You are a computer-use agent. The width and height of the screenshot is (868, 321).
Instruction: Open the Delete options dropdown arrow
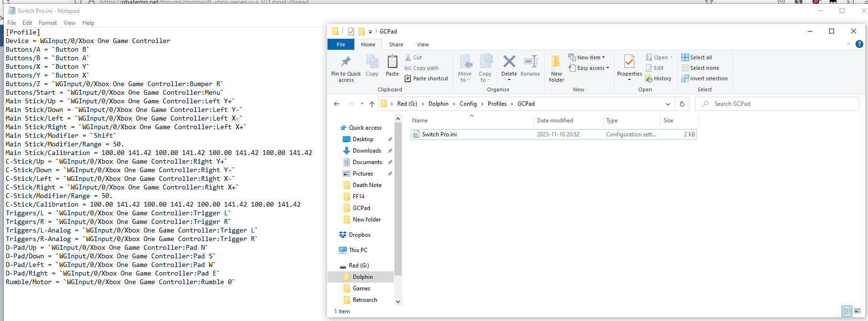[x=509, y=80]
